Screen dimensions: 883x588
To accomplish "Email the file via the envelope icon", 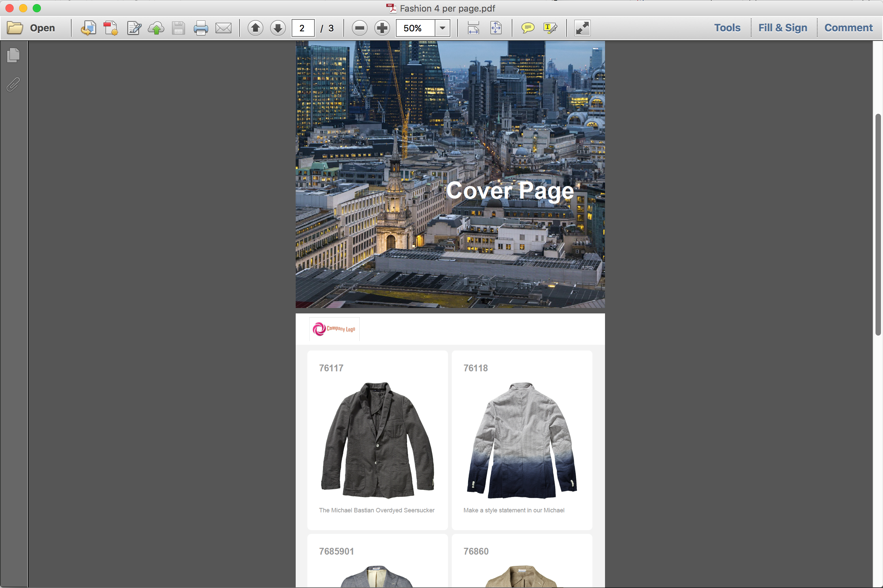I will 223,28.
